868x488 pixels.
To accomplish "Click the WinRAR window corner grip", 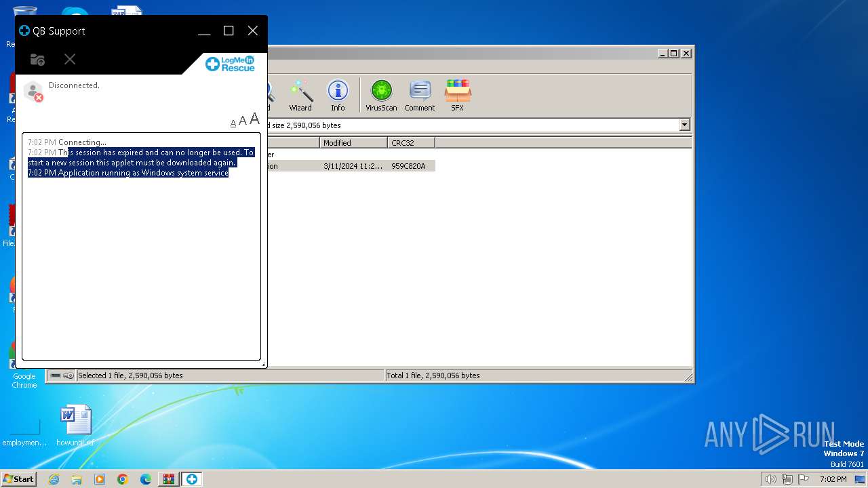I will point(689,378).
